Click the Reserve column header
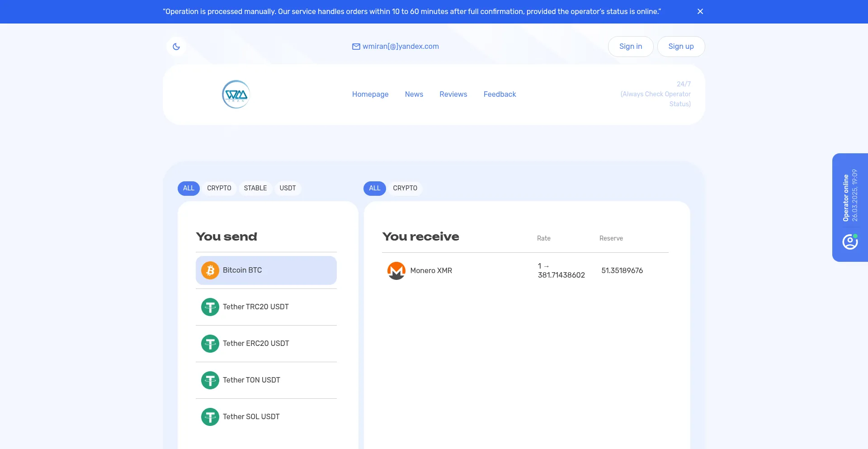This screenshot has width=868, height=449. (x=611, y=238)
